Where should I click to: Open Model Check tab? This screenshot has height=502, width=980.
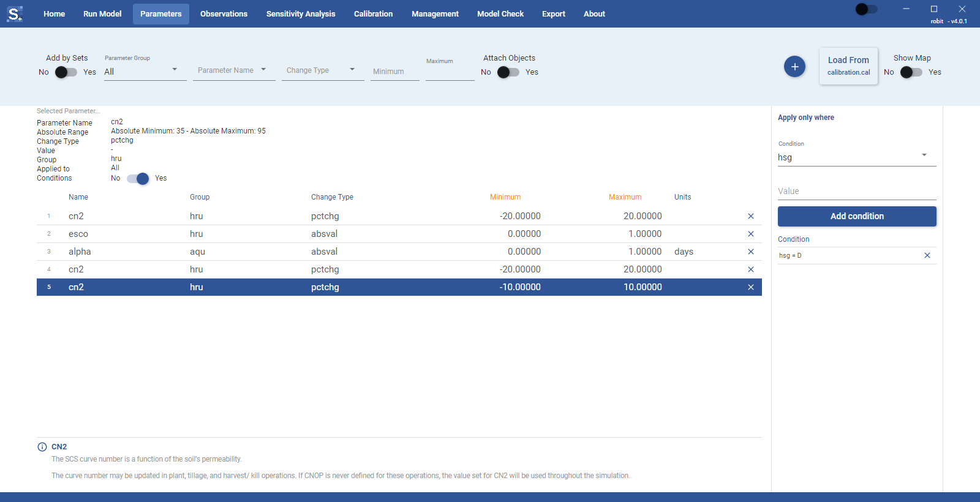(500, 14)
